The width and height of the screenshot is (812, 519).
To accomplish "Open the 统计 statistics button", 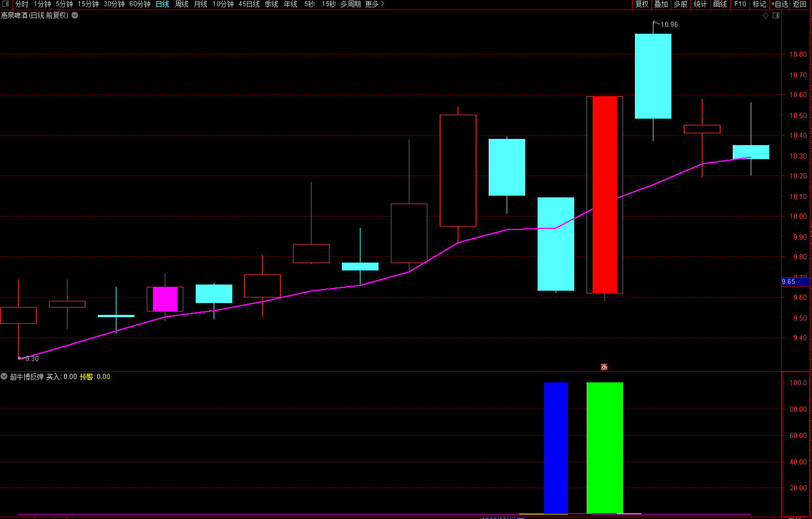I will [701, 4].
